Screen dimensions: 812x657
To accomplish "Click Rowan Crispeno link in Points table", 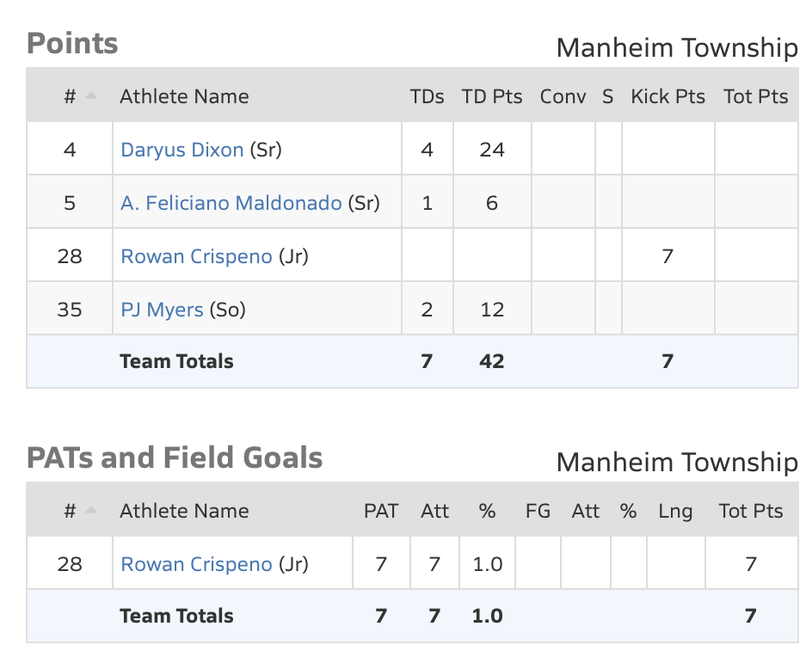I will pos(196,256).
